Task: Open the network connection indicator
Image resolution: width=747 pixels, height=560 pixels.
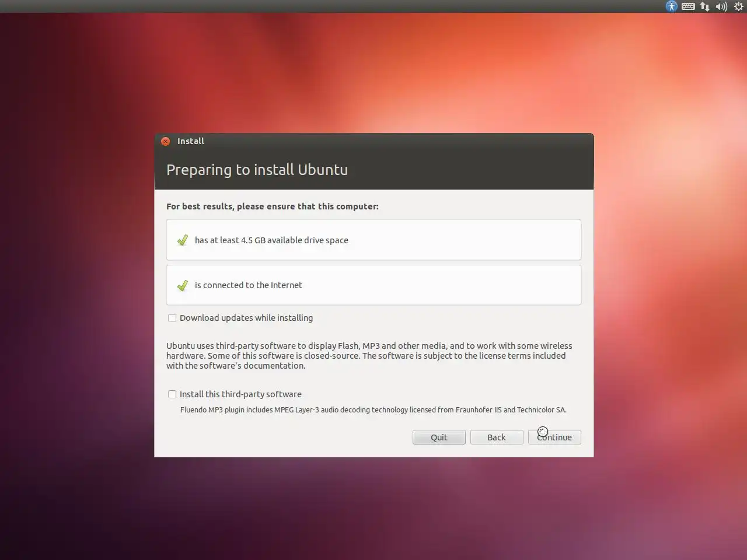Action: (x=705, y=6)
